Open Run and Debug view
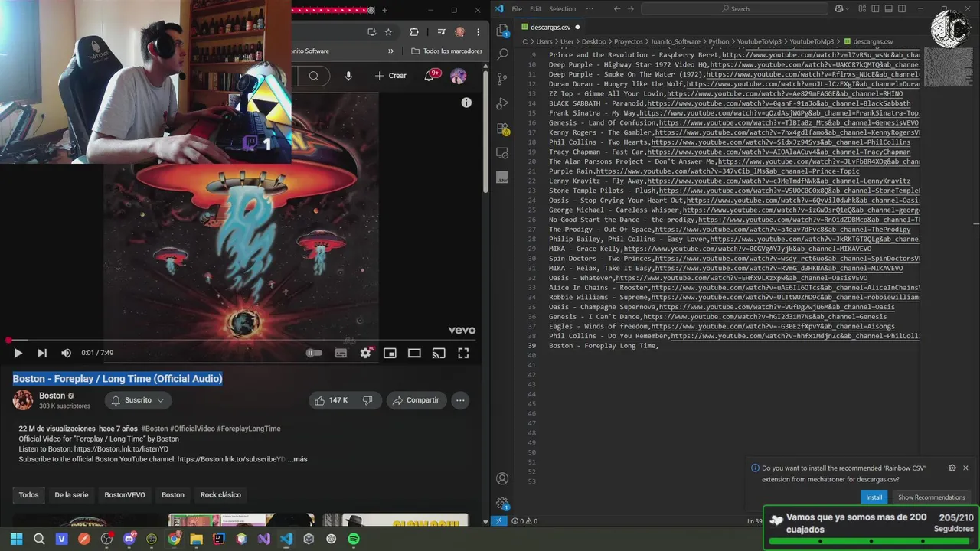980x551 pixels. coord(502,103)
